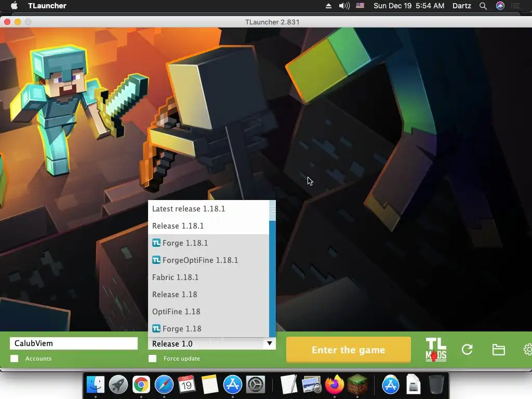The height and width of the screenshot is (399, 532).
Task: Open the disk image file in the Dock
Action: 413,385
